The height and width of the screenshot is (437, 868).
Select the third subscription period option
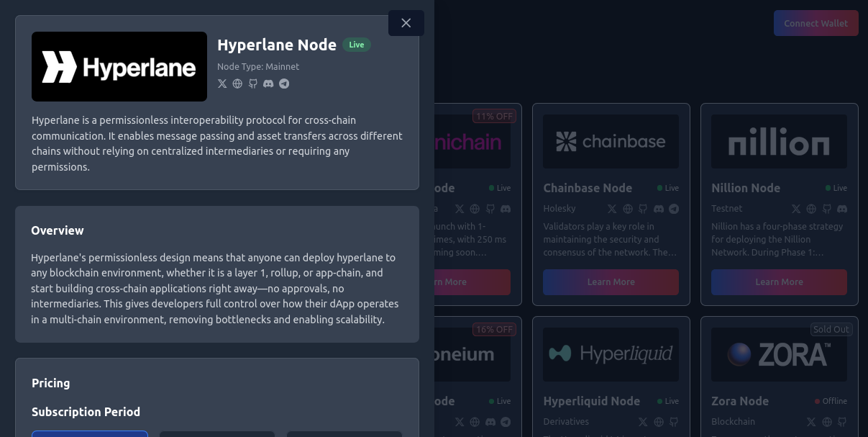(344, 433)
